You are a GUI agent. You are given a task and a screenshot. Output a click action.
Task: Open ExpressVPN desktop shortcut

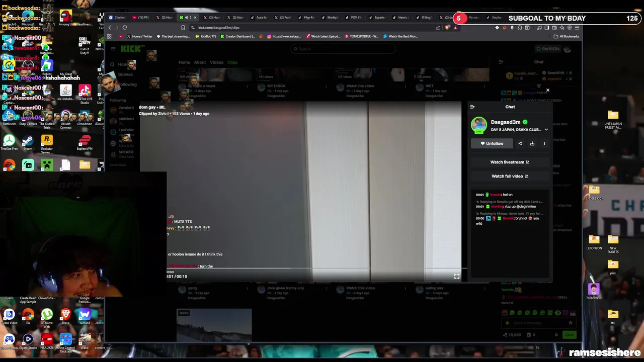85,143
